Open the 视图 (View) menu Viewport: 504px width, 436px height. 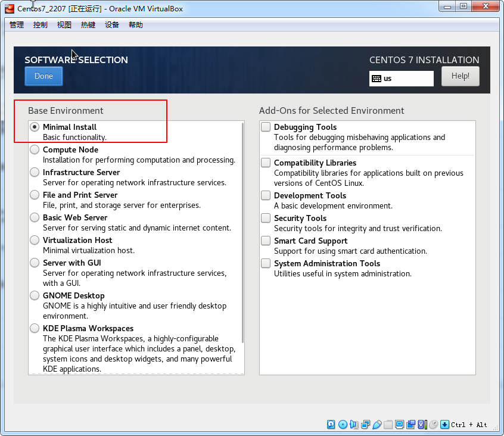[x=64, y=25]
